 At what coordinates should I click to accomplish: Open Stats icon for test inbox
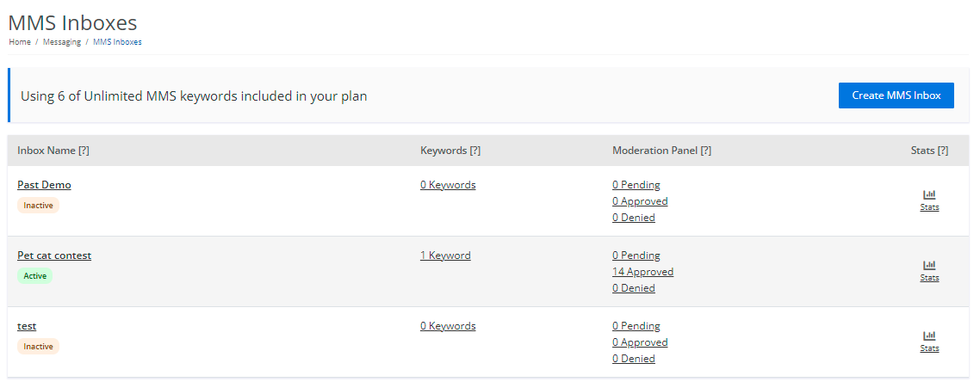pos(929,336)
